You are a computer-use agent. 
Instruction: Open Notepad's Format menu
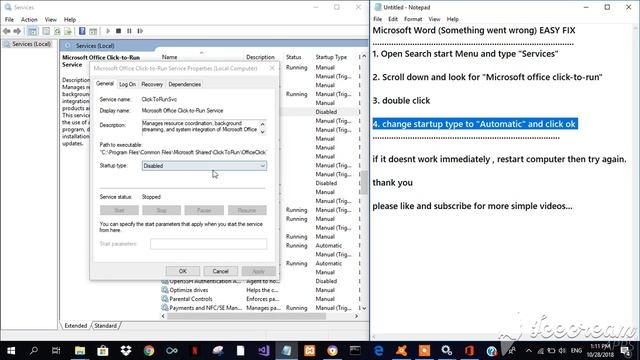(413, 19)
